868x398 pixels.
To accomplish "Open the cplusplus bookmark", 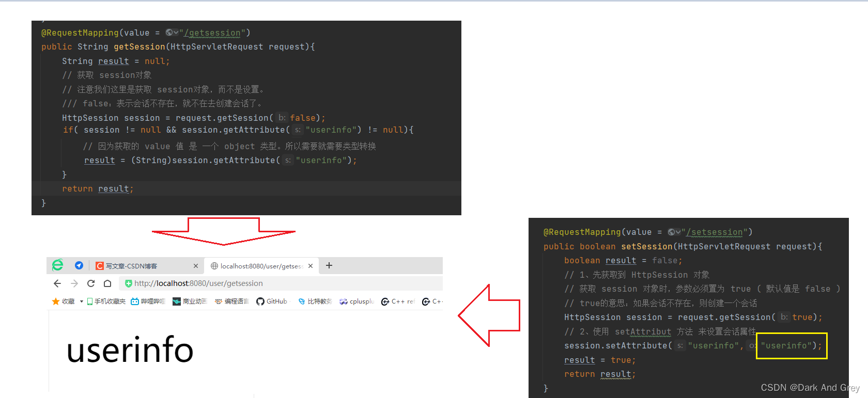I will [357, 301].
